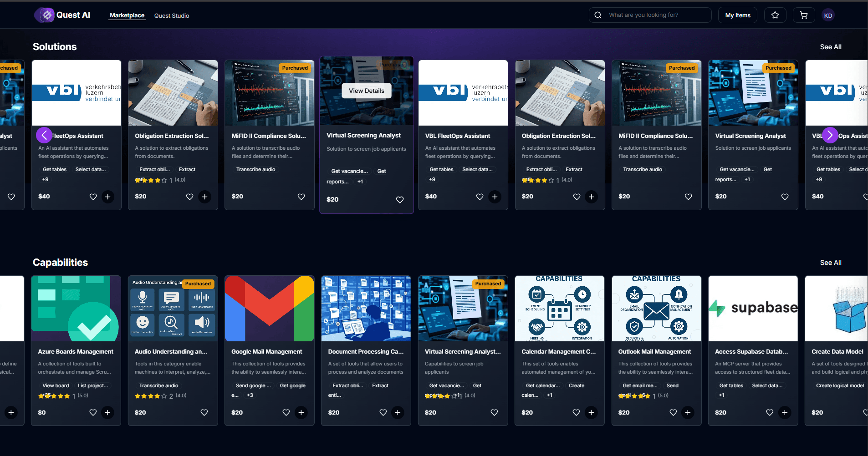Add Outlook Mail Management with plus icon
868x456 pixels.
coord(688,412)
